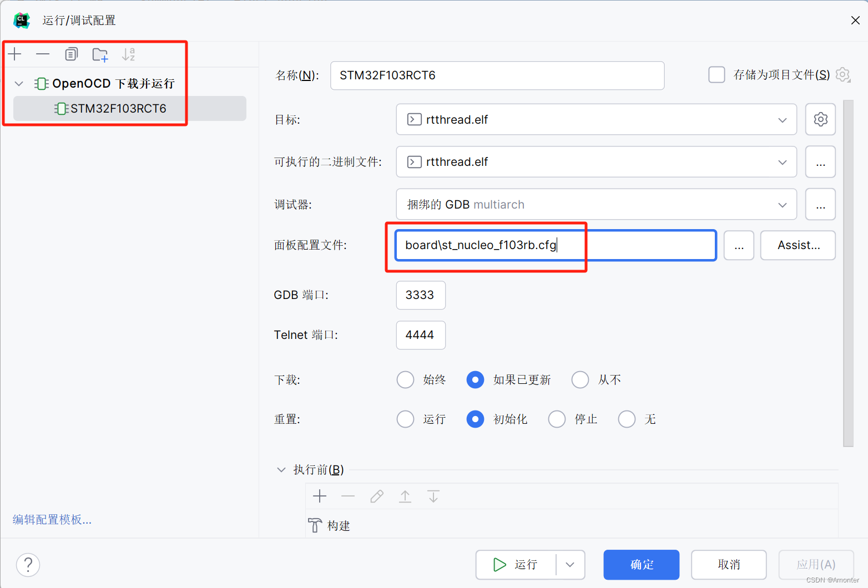The width and height of the screenshot is (868, 588).
Task: Click the Telnet port field 4444
Action: [x=421, y=335]
